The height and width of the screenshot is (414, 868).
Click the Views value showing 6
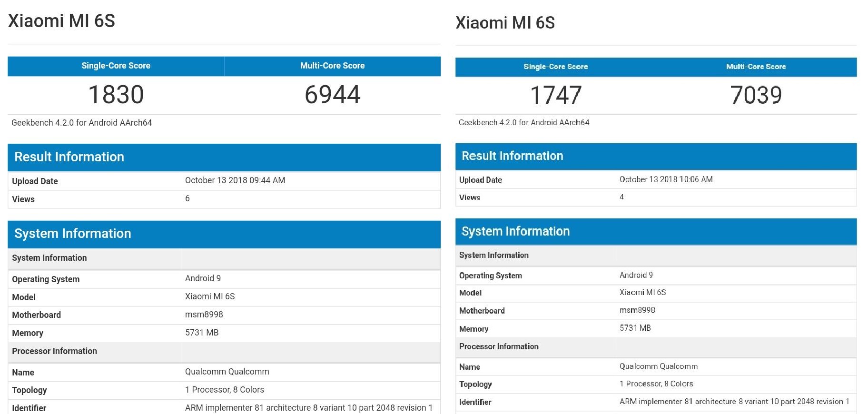pyautogui.click(x=187, y=198)
